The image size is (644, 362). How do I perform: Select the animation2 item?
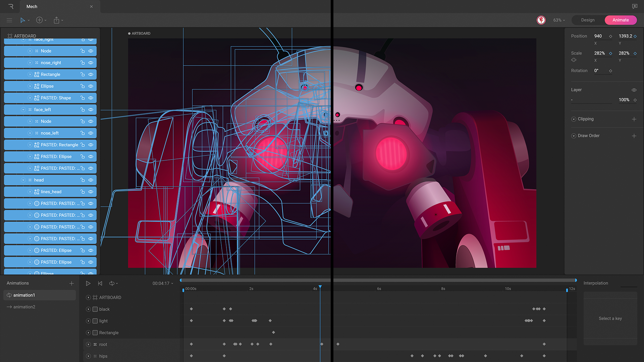pos(24,307)
